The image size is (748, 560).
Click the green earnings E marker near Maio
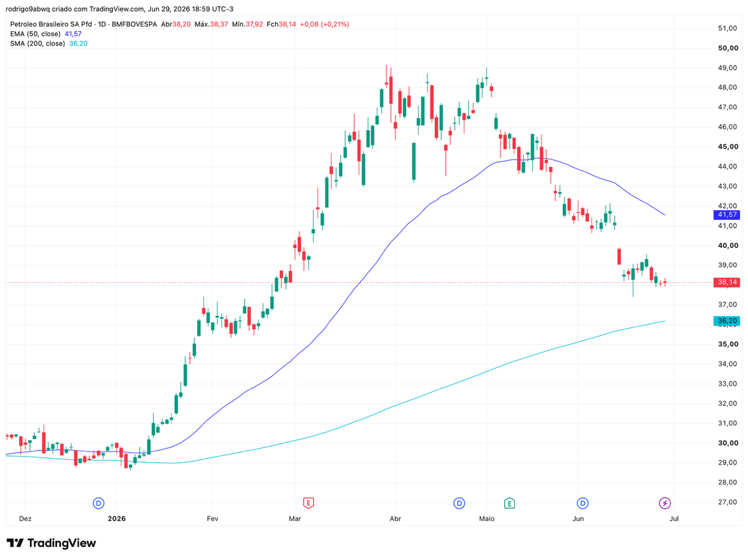509,504
